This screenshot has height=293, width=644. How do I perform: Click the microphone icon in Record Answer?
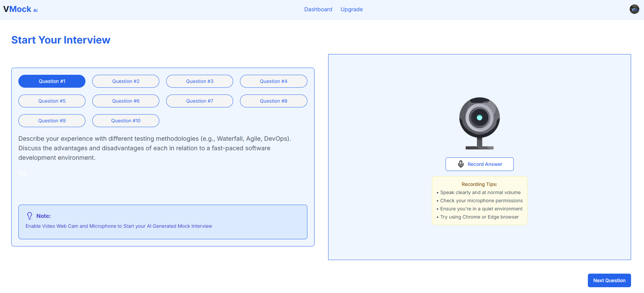pyautogui.click(x=461, y=164)
